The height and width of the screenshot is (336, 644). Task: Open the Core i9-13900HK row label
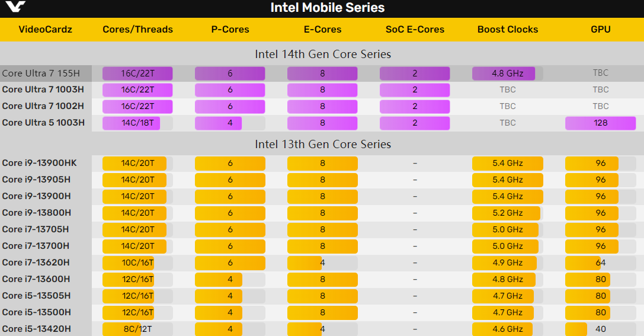[39, 163]
